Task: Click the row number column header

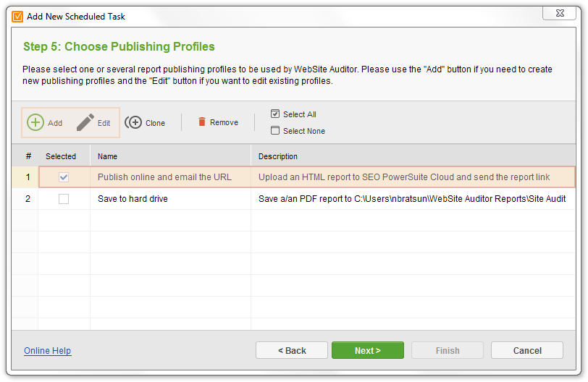Action: click(x=28, y=156)
